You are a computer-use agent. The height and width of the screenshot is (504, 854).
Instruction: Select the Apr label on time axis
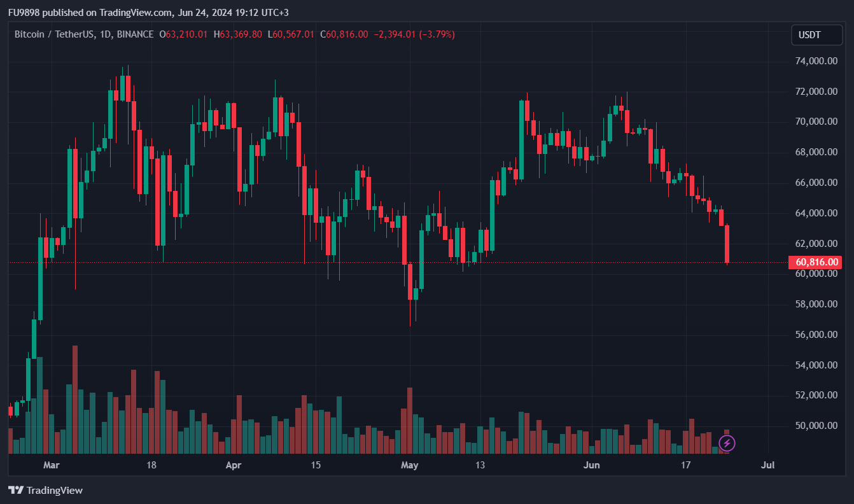point(234,465)
